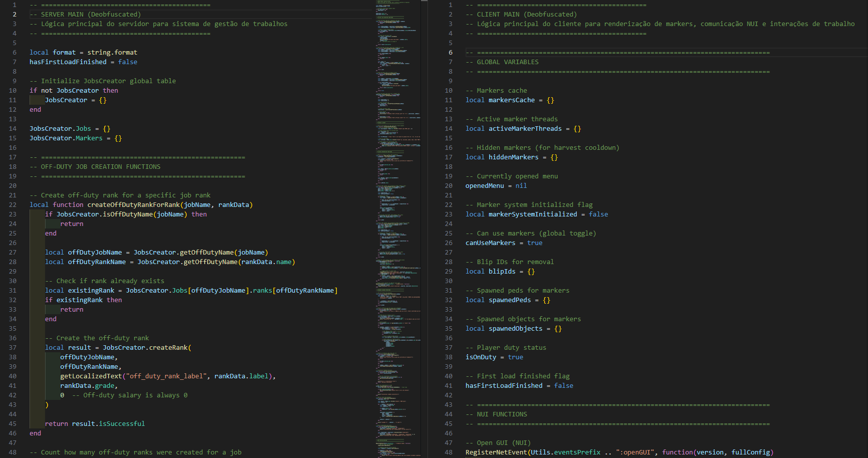This screenshot has width=868, height=458.
Task: Click "hasFirstLoadFinished = false" in the server pane
Action: [83, 62]
